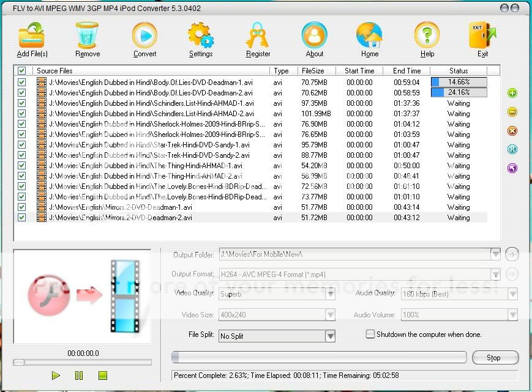Click the 24.16% progress bar
Image resolution: width=532 pixels, height=392 pixels.
pos(459,92)
